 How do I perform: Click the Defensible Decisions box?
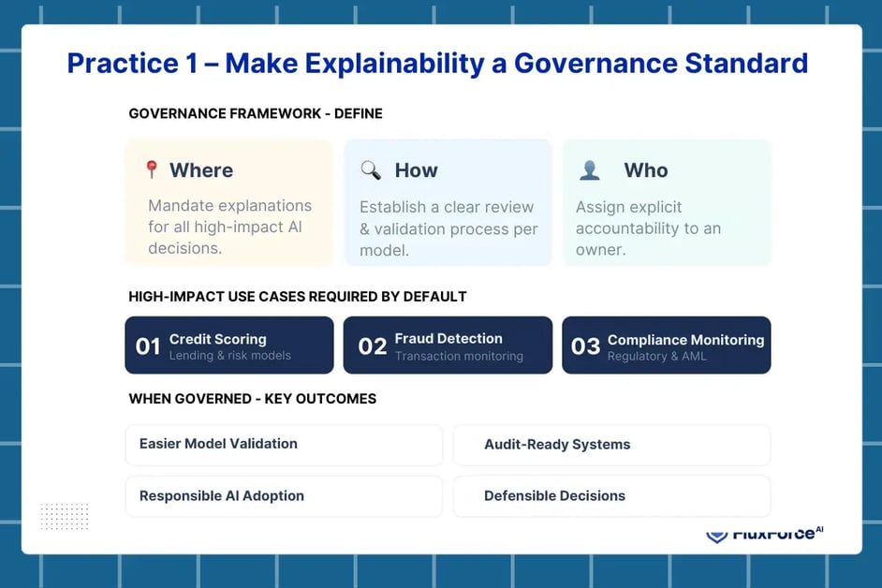611,496
